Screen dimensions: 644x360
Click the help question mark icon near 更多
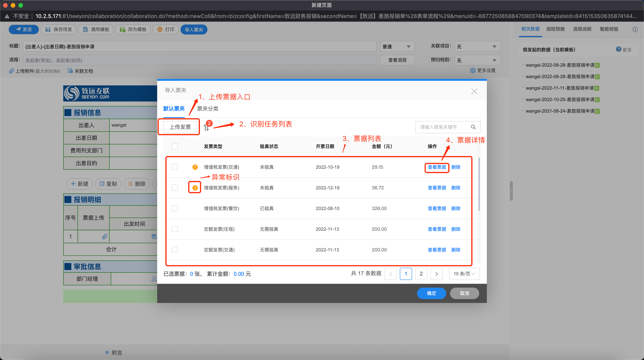(x=619, y=49)
